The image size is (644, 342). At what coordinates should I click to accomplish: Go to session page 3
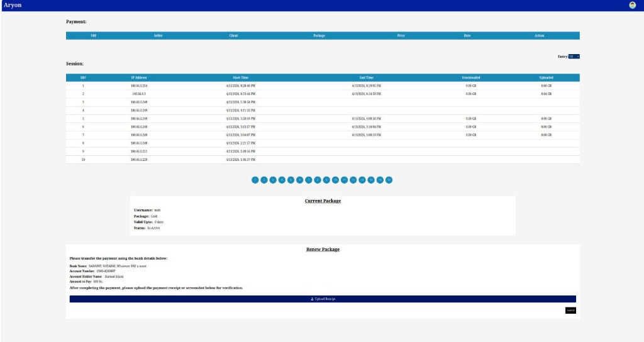[x=273, y=180]
